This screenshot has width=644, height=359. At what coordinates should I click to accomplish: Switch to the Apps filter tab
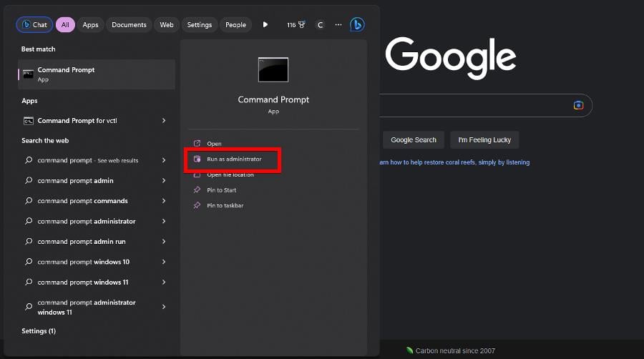(90, 24)
